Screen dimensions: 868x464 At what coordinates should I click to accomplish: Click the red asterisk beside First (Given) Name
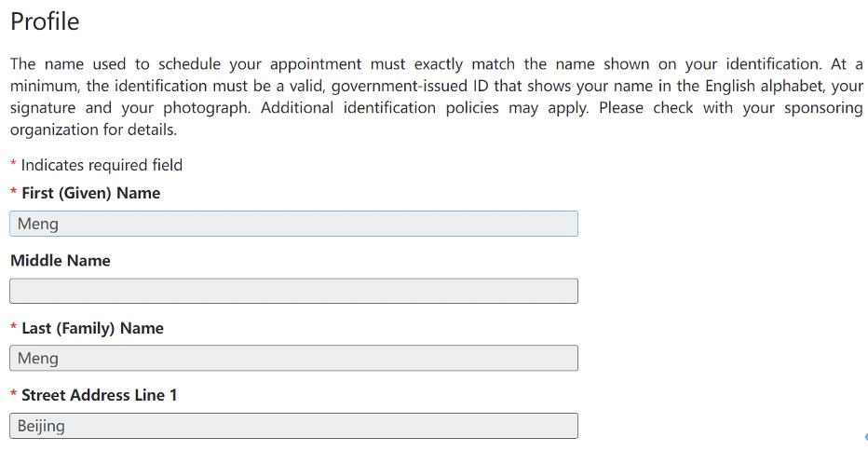coord(14,193)
